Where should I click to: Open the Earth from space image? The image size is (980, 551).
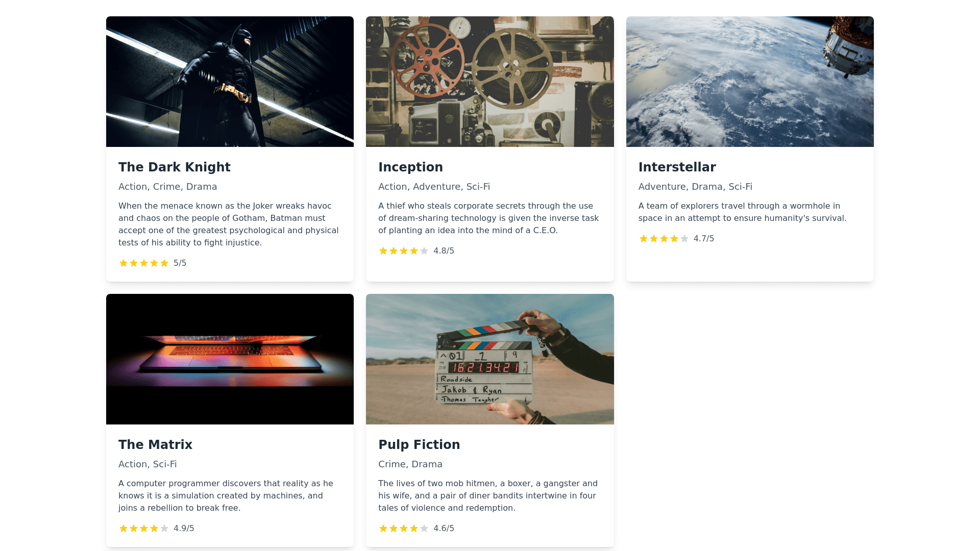tap(750, 82)
